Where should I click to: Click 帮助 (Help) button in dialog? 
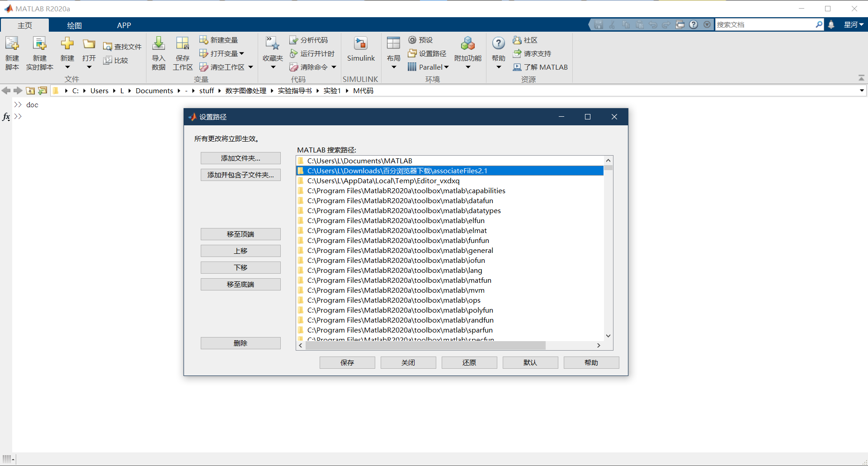coord(591,363)
